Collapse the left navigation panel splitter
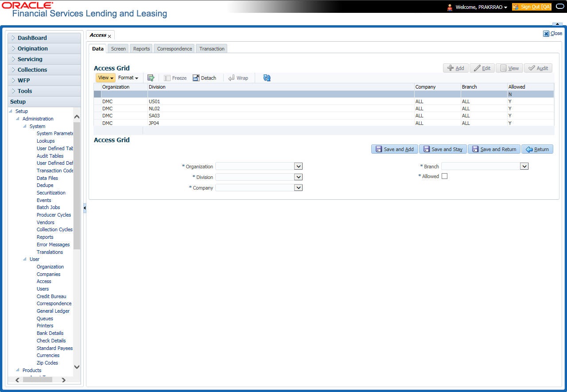 pos(85,208)
